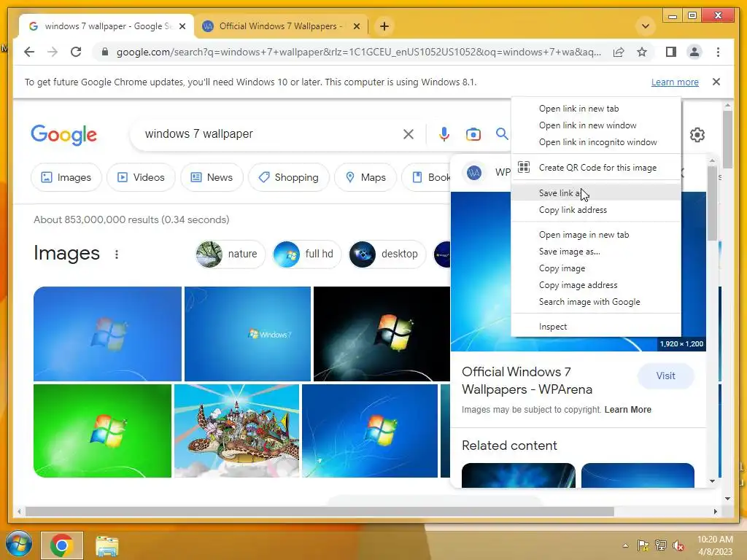Choose Save link as from context menu
This screenshot has height=560, width=747.
[596, 192]
